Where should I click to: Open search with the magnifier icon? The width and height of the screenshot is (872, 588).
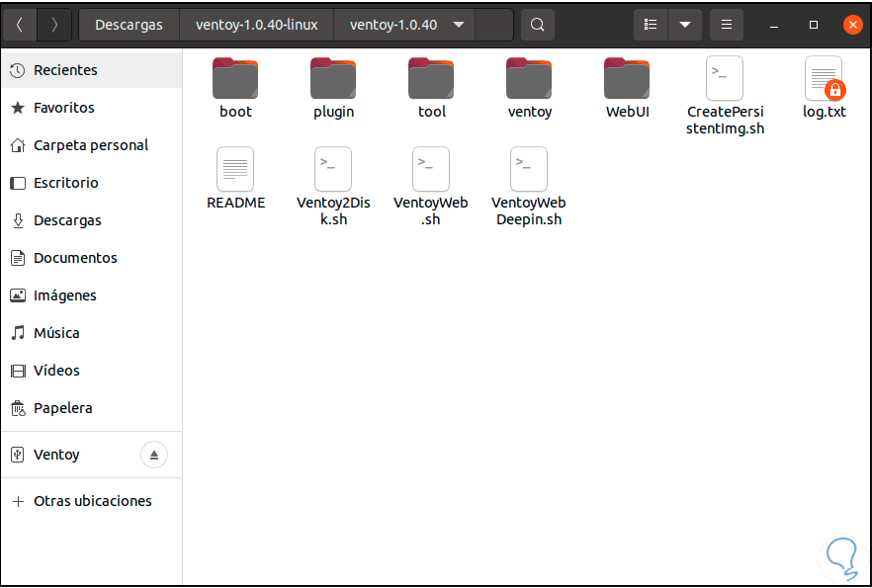537,25
